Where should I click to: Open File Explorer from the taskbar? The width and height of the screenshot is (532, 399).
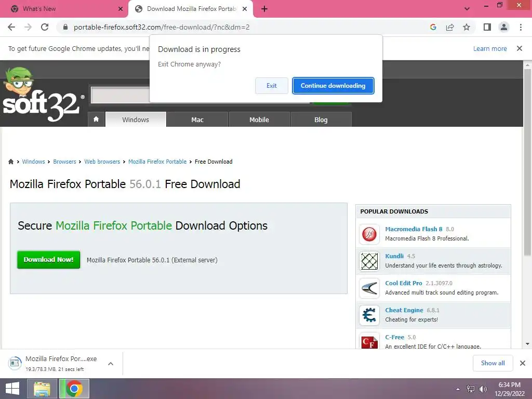[x=42, y=389]
